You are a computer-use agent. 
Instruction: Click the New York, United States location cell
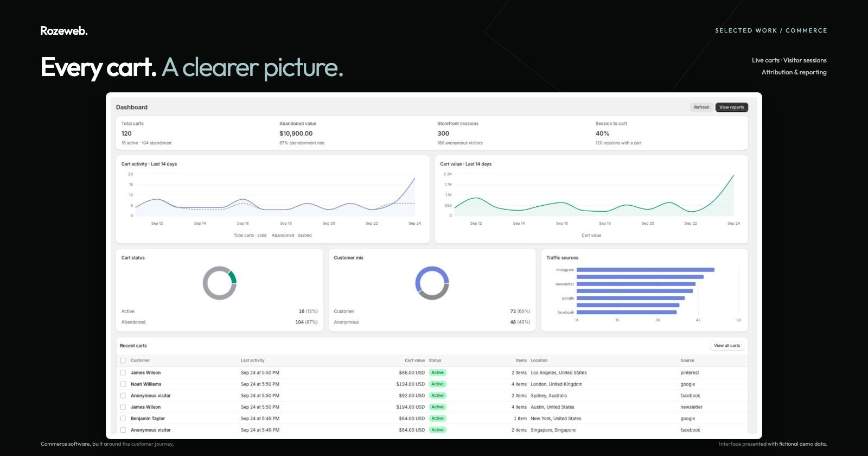tap(556, 419)
